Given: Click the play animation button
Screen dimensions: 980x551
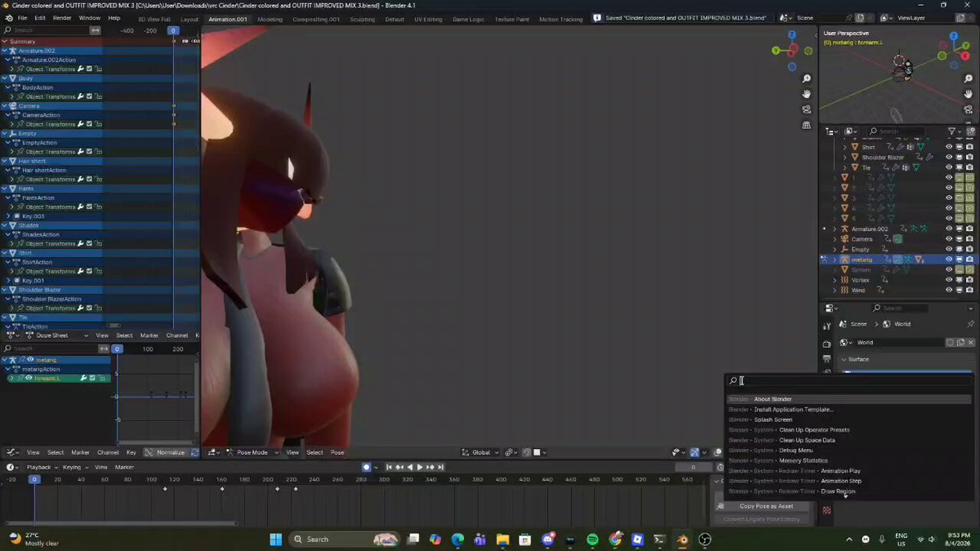Looking at the screenshot, I should (x=420, y=467).
